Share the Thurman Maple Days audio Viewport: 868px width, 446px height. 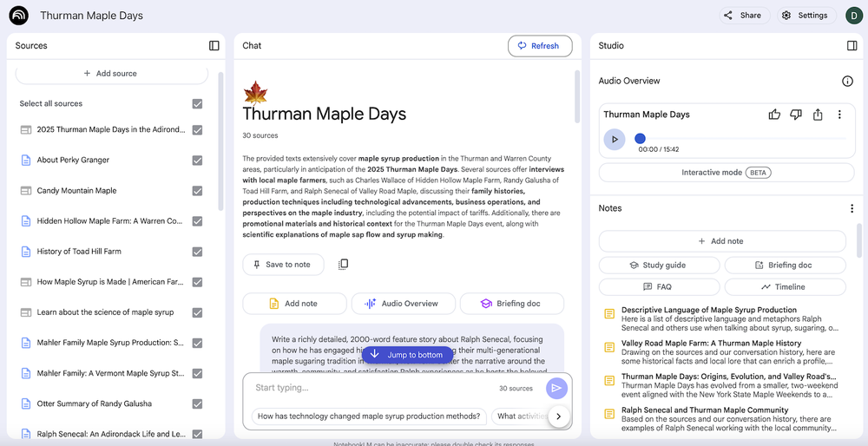(x=818, y=115)
